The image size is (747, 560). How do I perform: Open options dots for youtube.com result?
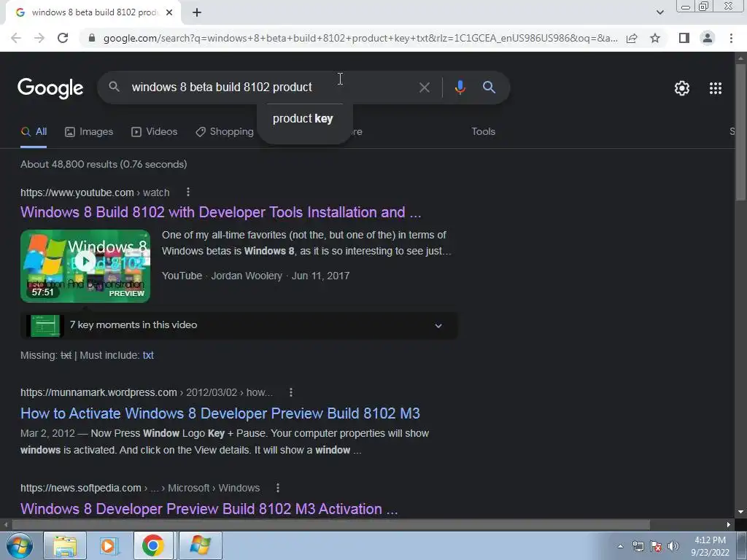coord(188,192)
